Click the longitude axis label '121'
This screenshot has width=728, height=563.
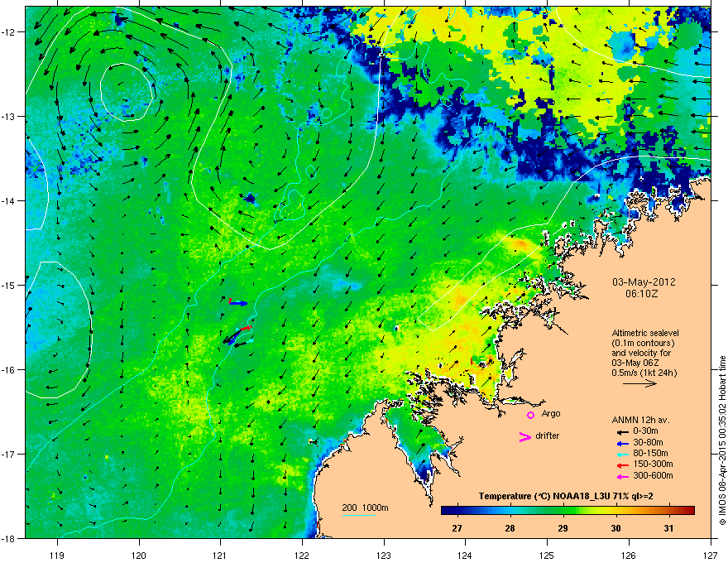pyautogui.click(x=220, y=556)
